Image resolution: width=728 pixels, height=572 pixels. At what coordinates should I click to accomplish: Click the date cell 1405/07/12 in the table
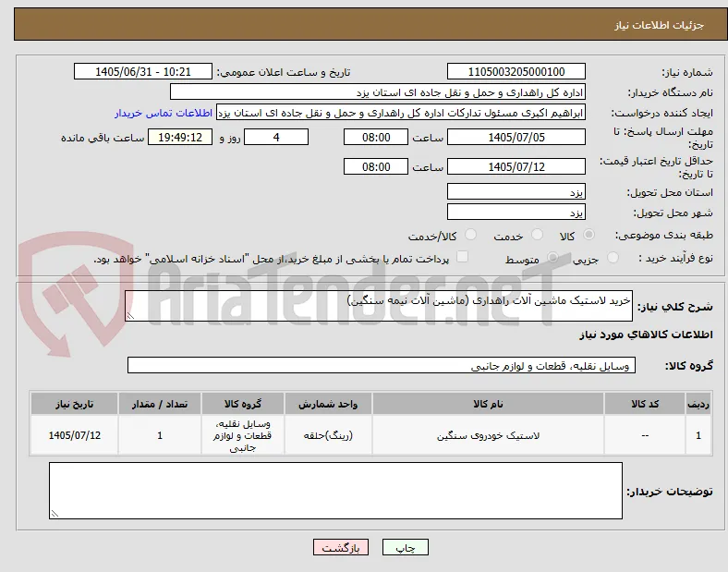pyautogui.click(x=74, y=435)
